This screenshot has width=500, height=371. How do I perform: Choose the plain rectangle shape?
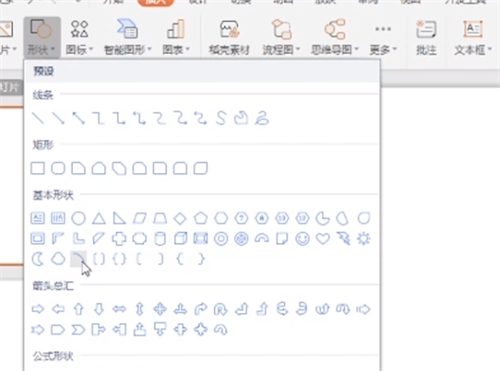click(x=38, y=168)
